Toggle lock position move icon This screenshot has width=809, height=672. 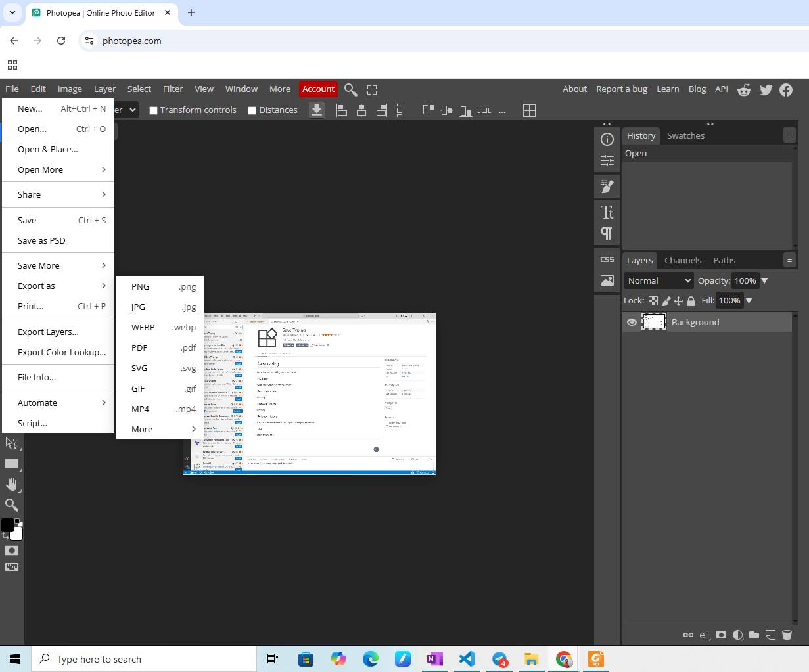coord(678,301)
